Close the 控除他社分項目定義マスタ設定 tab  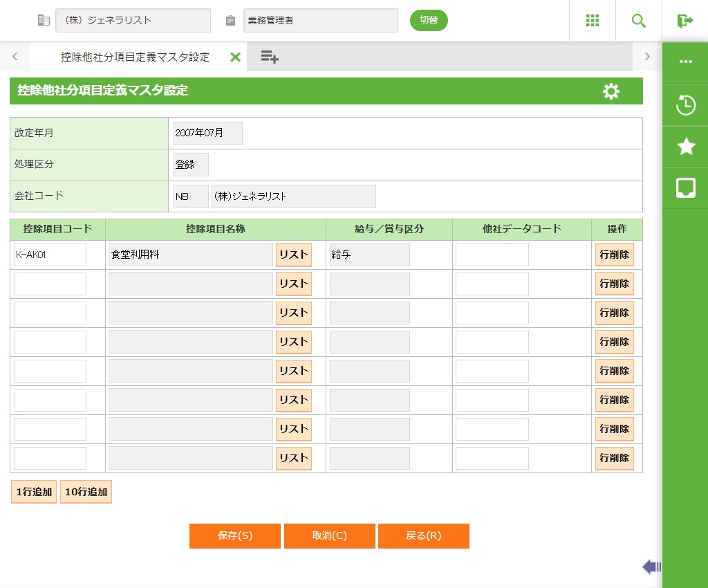(x=235, y=57)
